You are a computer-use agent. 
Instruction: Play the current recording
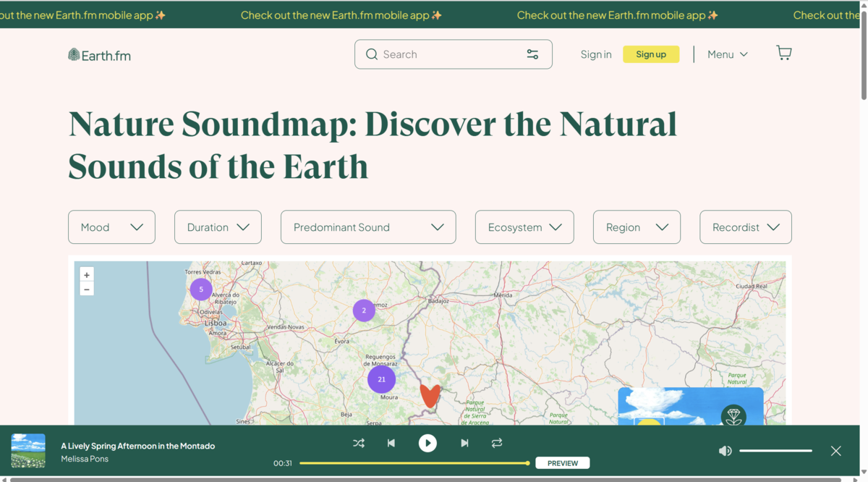pyautogui.click(x=427, y=443)
